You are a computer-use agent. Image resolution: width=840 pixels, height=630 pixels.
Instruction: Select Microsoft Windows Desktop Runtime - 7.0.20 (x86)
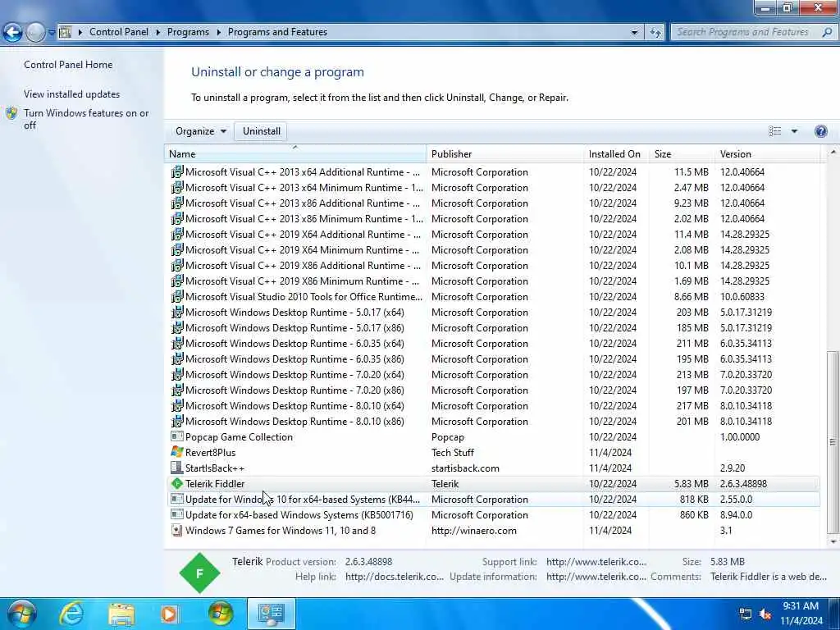coord(493,390)
